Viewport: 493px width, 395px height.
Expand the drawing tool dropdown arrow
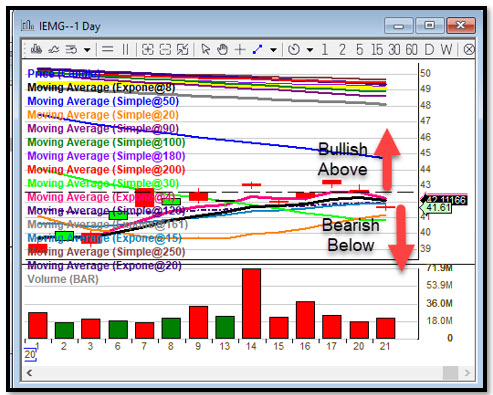[273, 50]
